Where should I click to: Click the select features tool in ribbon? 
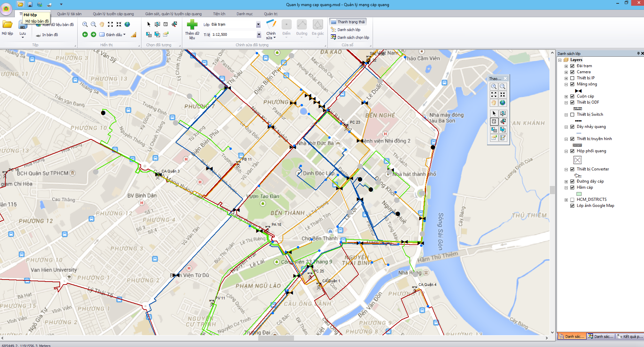157,24
